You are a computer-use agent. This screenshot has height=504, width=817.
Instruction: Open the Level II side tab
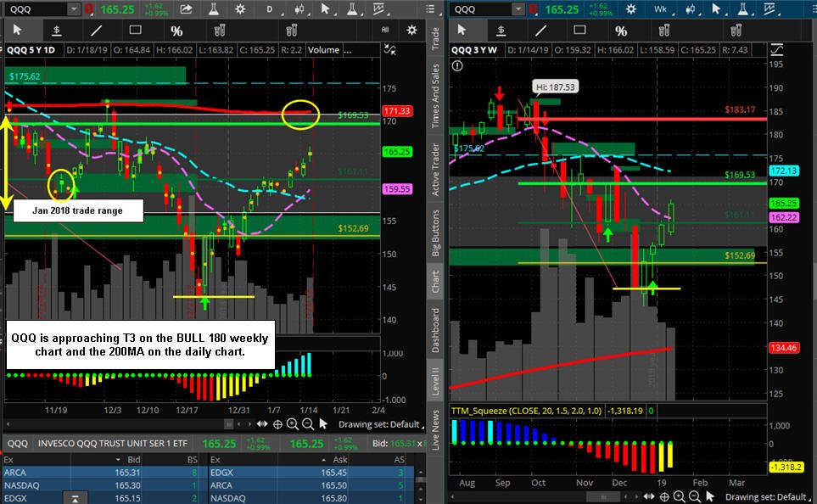click(435, 381)
